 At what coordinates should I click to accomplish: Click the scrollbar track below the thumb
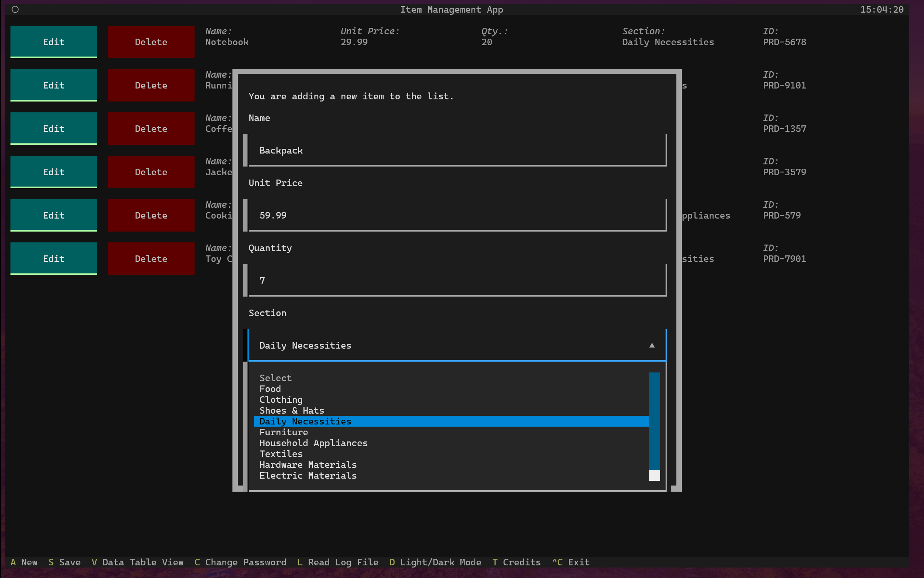(654, 475)
